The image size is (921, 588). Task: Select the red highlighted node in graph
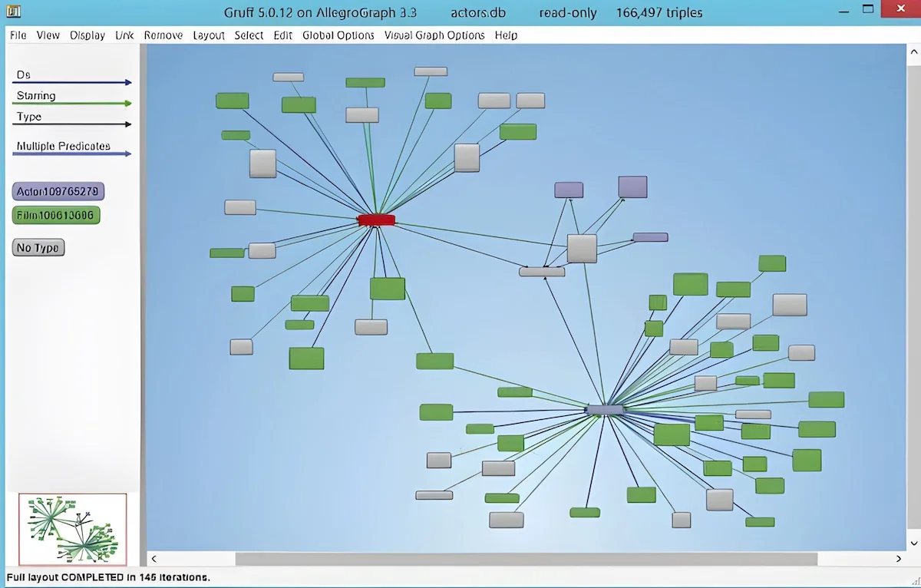376,220
